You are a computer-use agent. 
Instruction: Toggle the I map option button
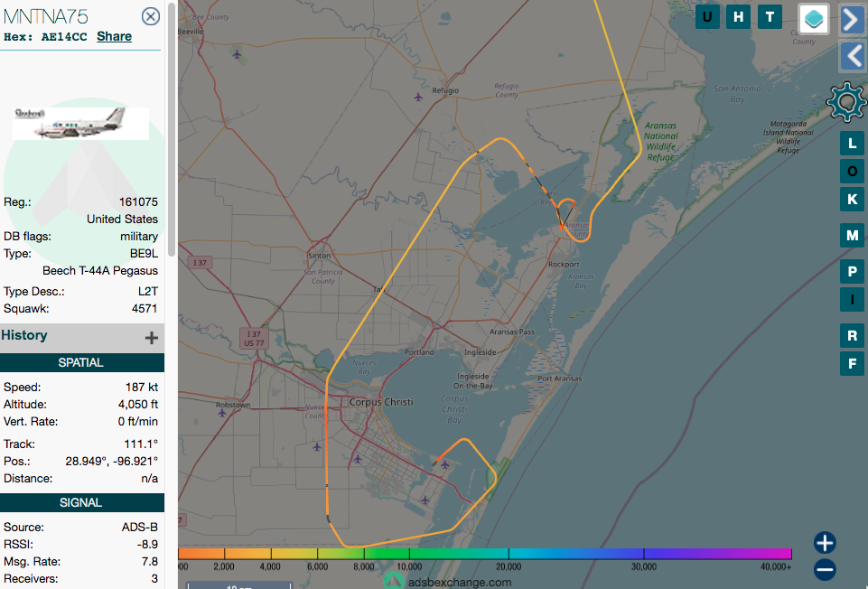852,300
